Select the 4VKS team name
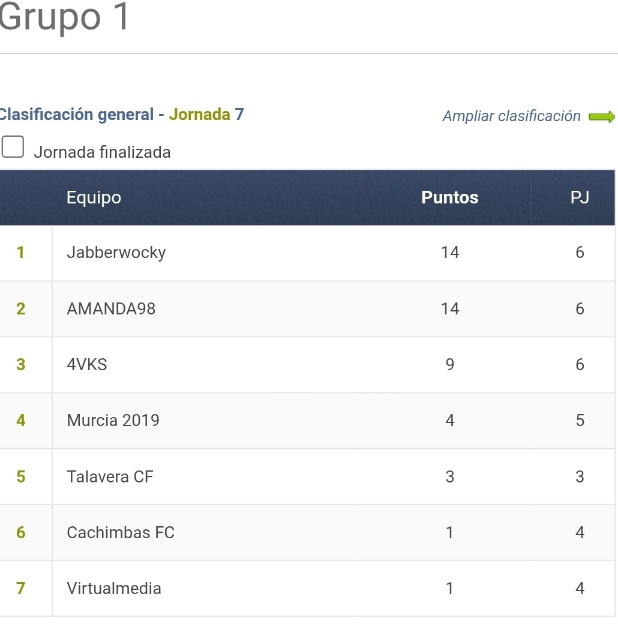The width and height of the screenshot is (618, 624). pyautogui.click(x=87, y=365)
